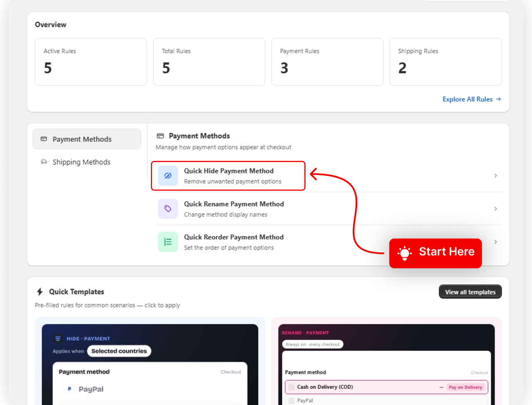This screenshot has height=405, width=532.
Task: Click the Always on every checkout pill
Action: pyautogui.click(x=313, y=344)
